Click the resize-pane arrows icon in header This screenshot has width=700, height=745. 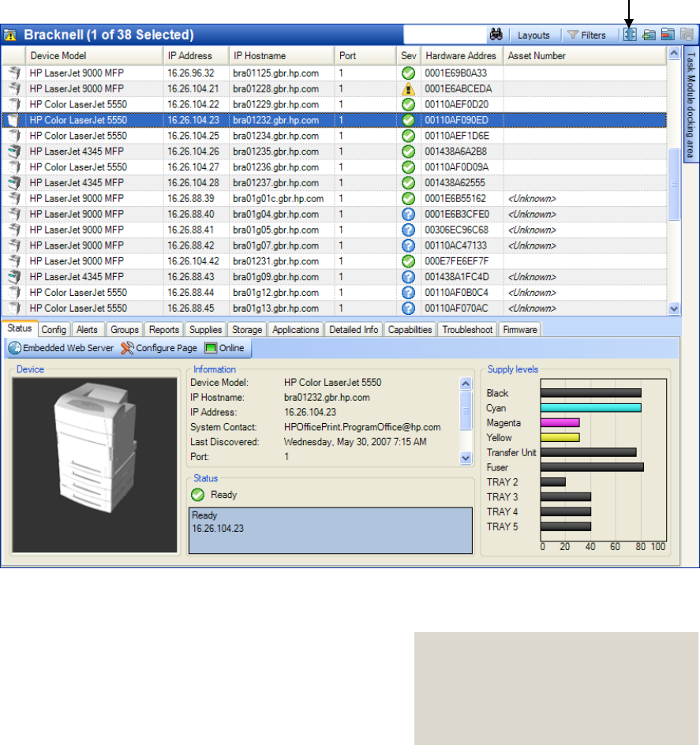(x=630, y=35)
